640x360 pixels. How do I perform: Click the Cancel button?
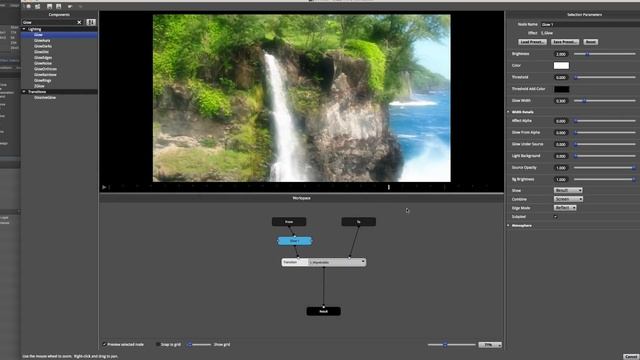[631, 356]
